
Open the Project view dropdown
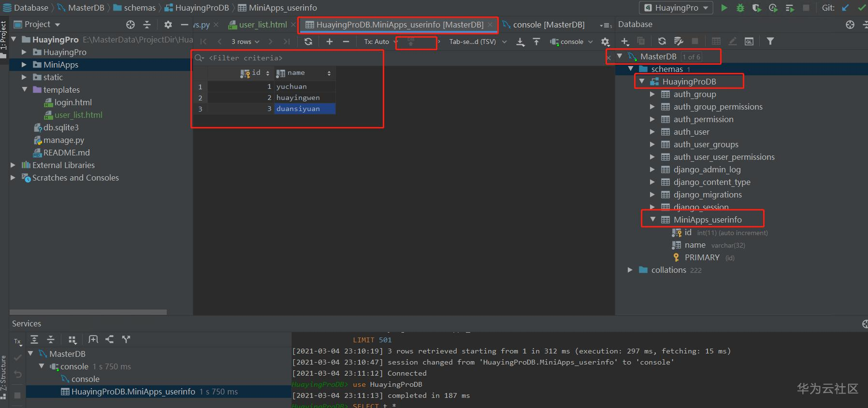[x=37, y=24]
